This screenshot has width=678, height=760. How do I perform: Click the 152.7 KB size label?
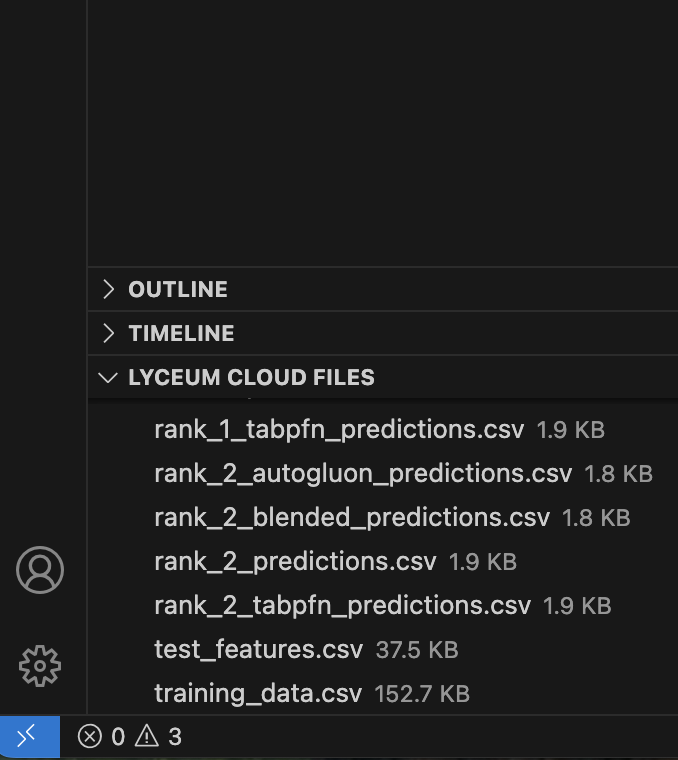421,694
